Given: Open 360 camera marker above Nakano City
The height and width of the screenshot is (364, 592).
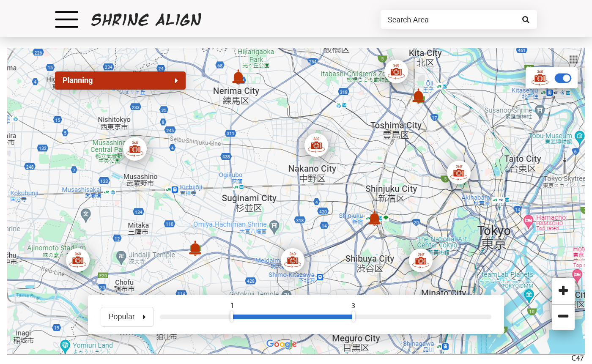Looking at the screenshot, I should 316,145.
